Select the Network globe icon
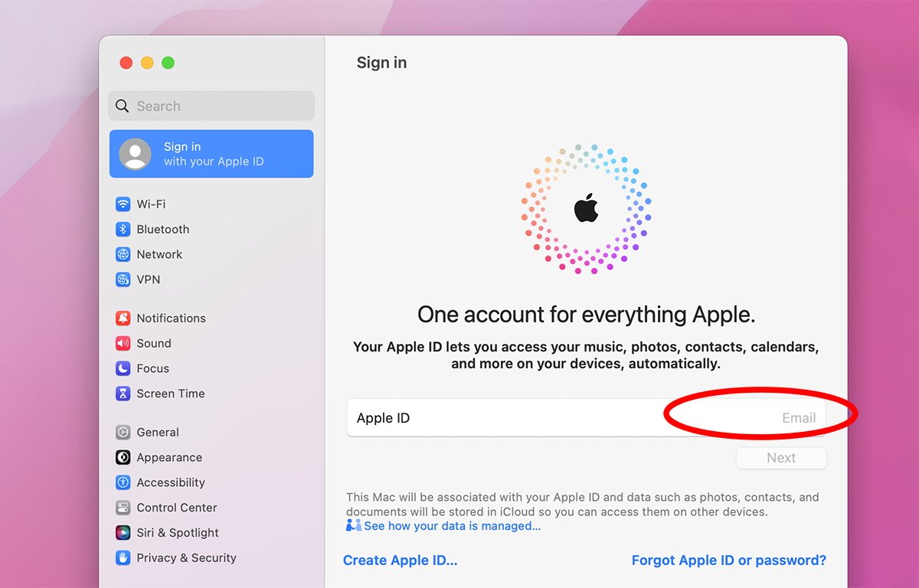This screenshot has width=919, height=588. [x=123, y=255]
